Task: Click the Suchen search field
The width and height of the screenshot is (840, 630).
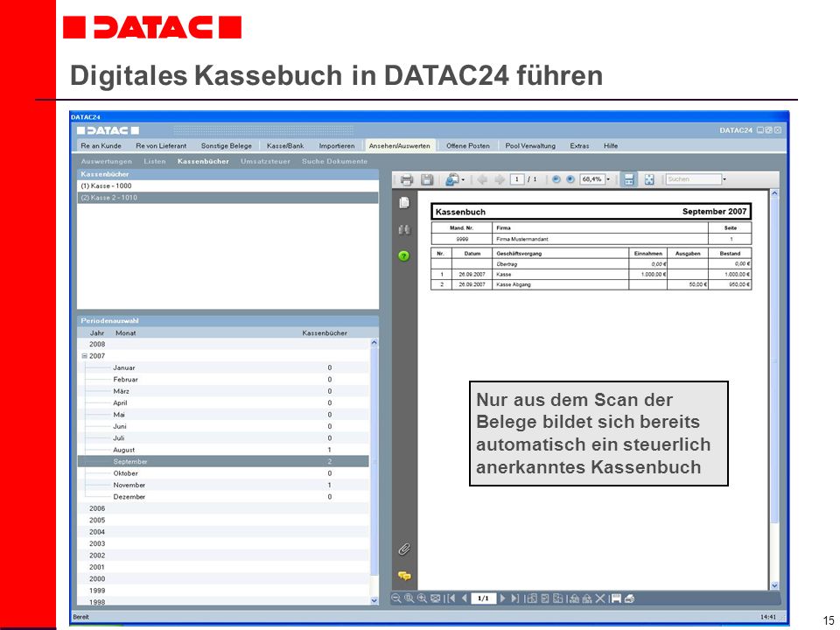Action: [x=694, y=179]
